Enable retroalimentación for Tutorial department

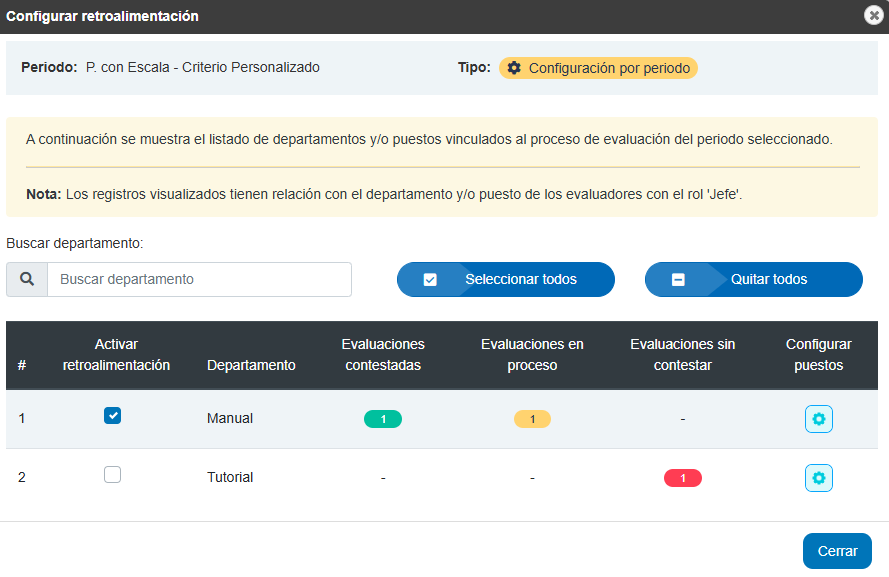(x=112, y=474)
